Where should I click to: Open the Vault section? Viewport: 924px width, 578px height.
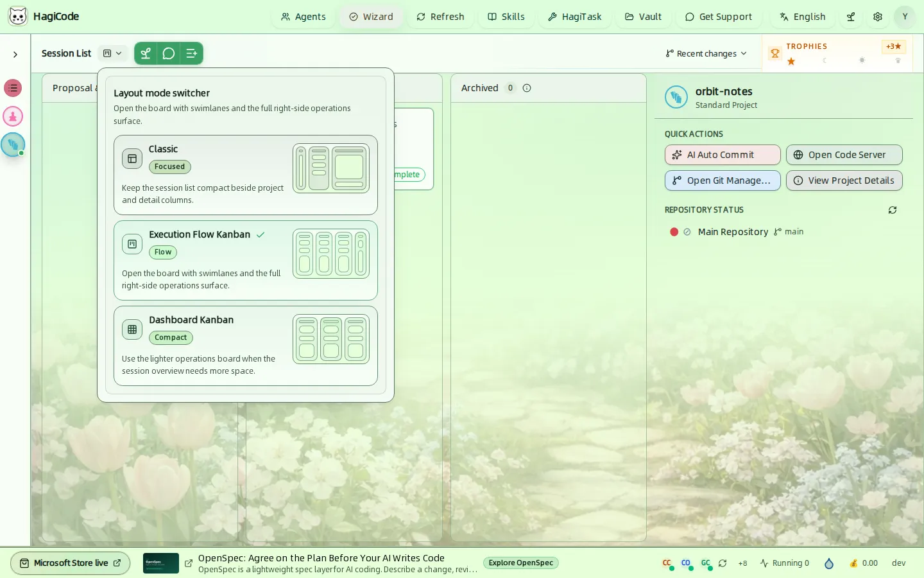[x=644, y=17]
